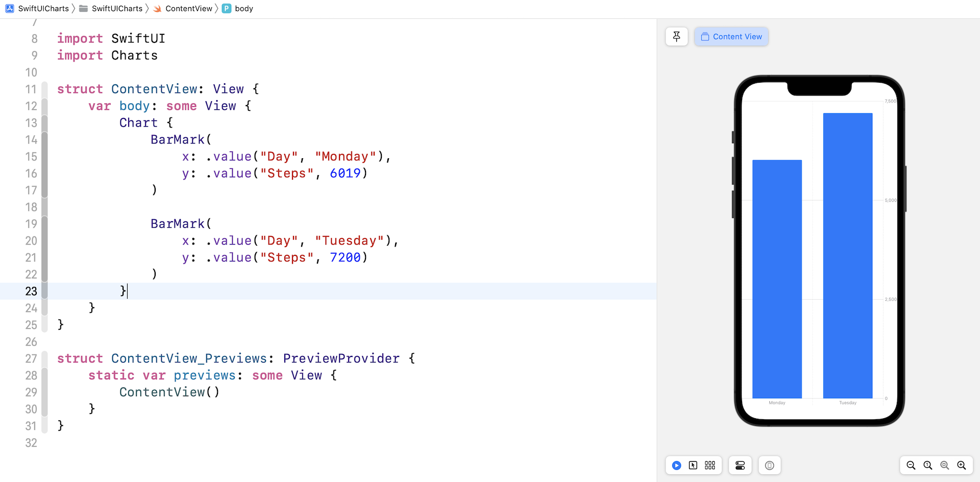Click the Tuesday bar in preview
Screen dimensions: 980x482
coord(847,255)
